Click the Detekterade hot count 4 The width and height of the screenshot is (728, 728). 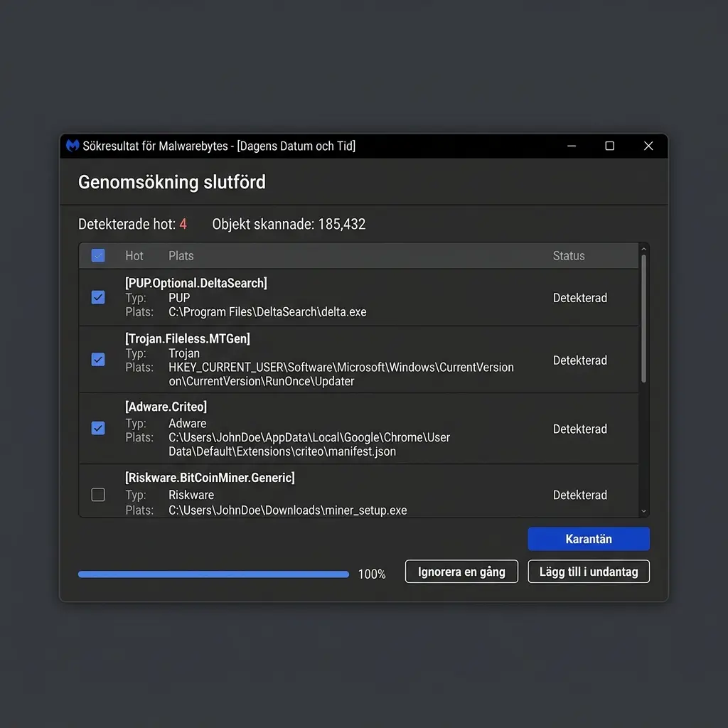coord(183,224)
